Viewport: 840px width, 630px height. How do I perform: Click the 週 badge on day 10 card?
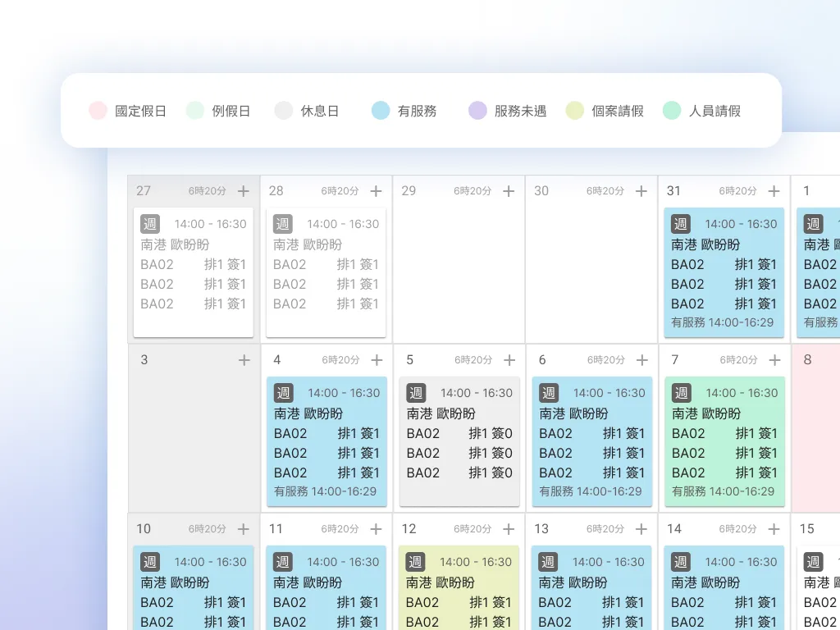coord(150,562)
